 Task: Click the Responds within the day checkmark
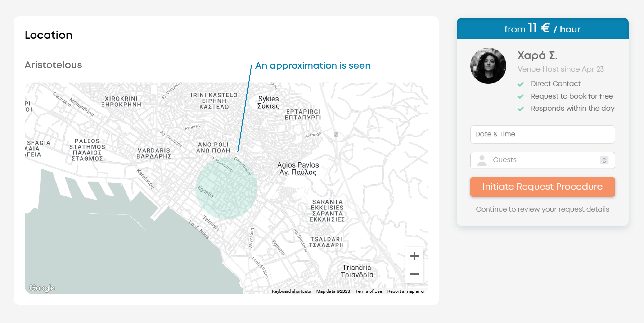[521, 109]
